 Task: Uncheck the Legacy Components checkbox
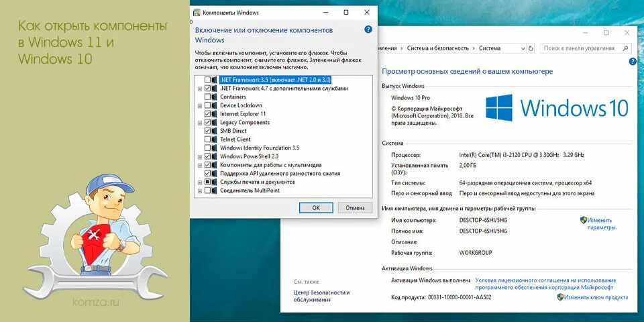(x=207, y=122)
